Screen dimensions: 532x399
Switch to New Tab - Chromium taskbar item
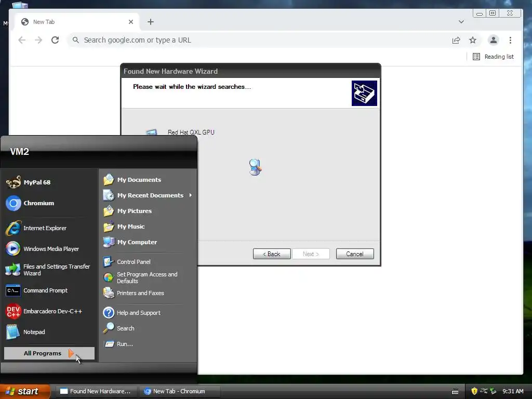(179, 391)
